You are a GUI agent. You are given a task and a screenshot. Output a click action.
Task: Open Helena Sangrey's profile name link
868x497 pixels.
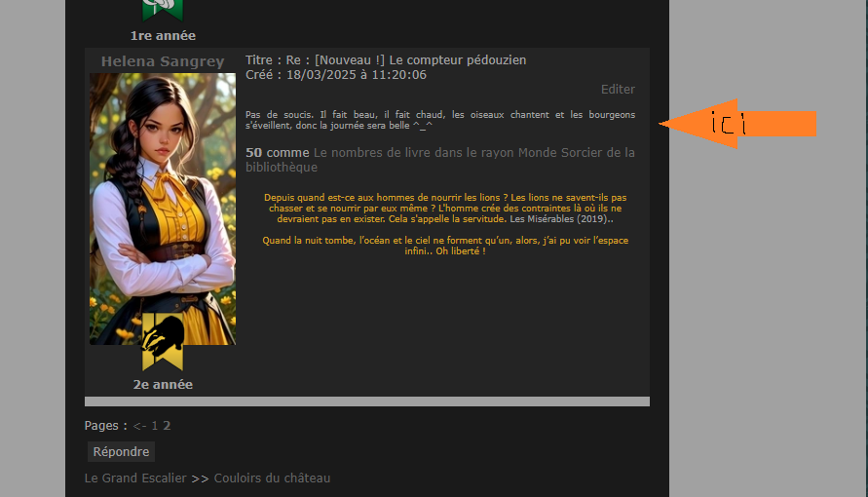click(163, 61)
